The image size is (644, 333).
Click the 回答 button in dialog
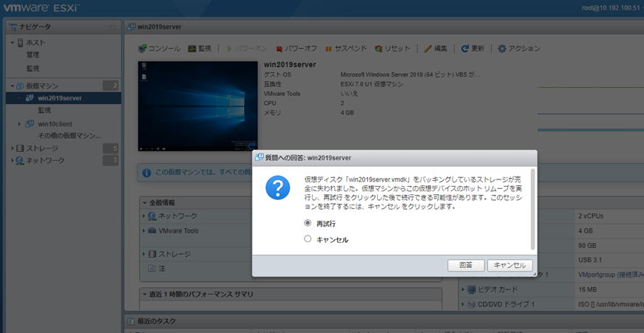click(x=466, y=265)
